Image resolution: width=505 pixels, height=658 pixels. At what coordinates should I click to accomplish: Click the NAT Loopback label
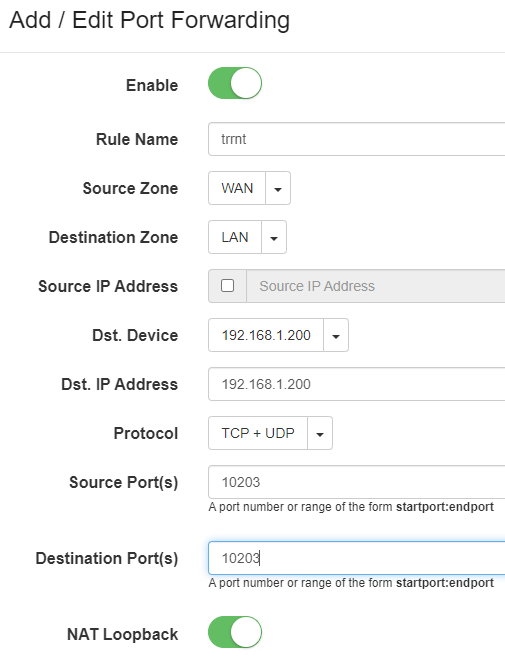click(x=123, y=634)
